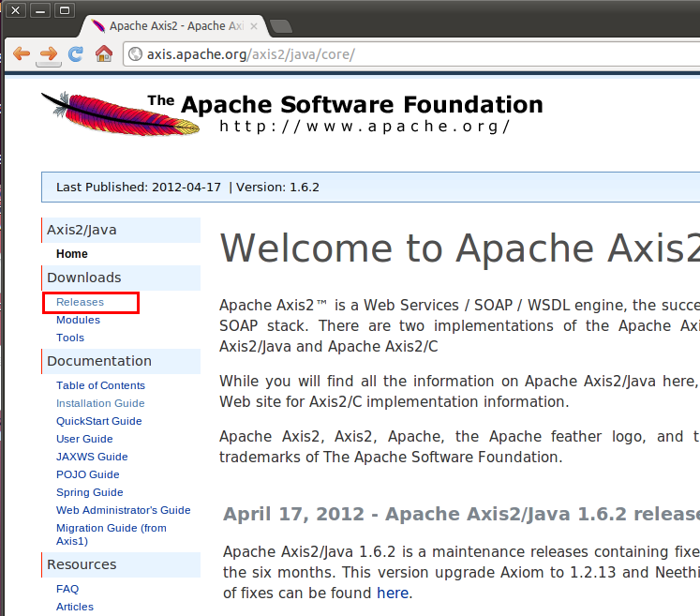Open the Tools link
The height and width of the screenshot is (616, 700).
[70, 338]
